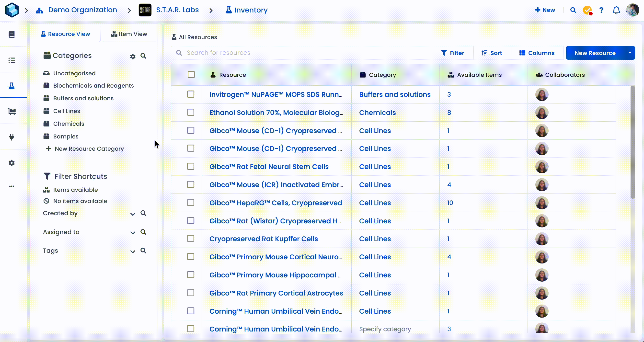Open the notebook icon in left sidebar

click(11, 34)
